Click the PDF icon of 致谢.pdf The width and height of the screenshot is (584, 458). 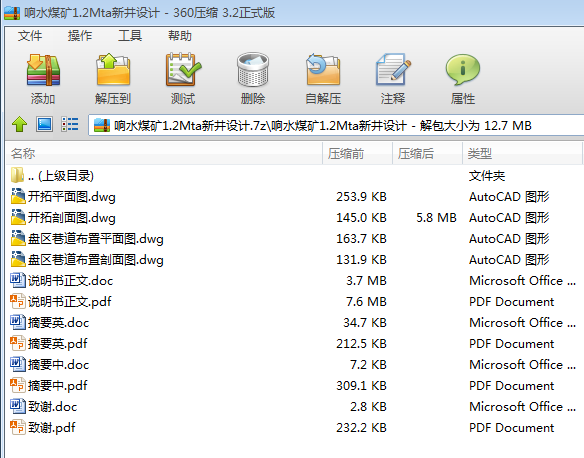18,427
